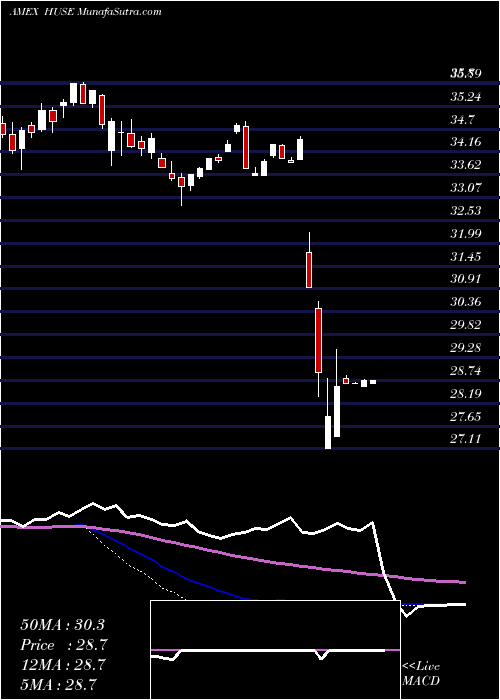This screenshot has height=700, width=500.
Task: Click the 12MA : 28.7 readout
Action: [62, 665]
